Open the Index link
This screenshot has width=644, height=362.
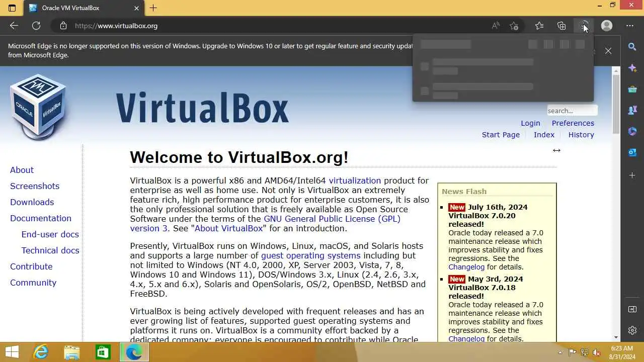coord(544,135)
